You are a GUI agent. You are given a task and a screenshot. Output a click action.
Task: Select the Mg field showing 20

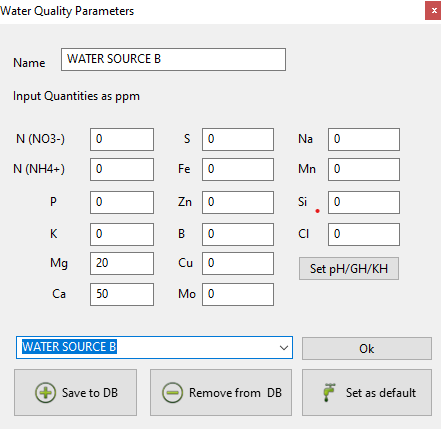pyautogui.click(x=122, y=263)
